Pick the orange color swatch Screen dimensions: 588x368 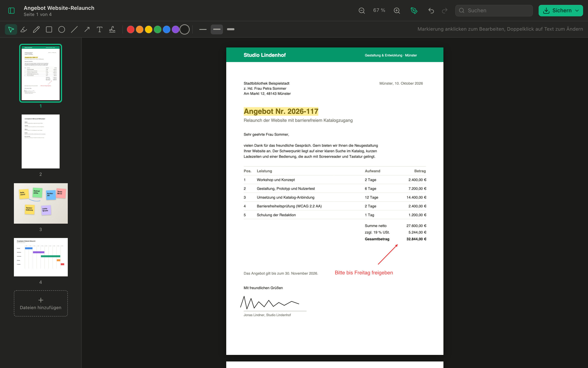coord(140,29)
